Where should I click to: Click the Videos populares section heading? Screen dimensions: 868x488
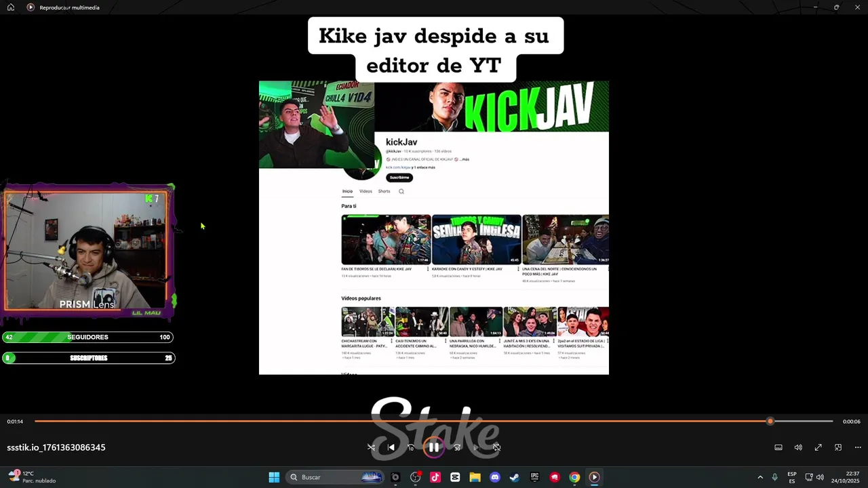click(x=361, y=298)
